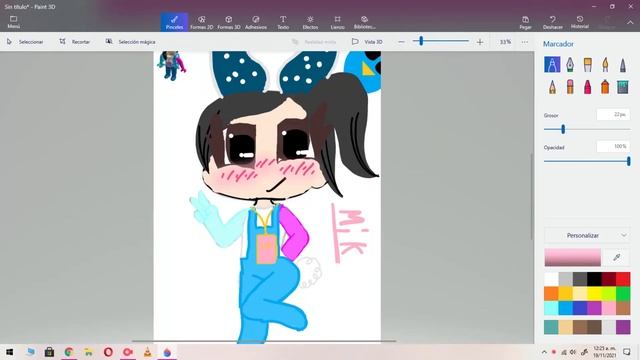Pick the white color swatch
The image size is (640, 360).
point(551,279)
